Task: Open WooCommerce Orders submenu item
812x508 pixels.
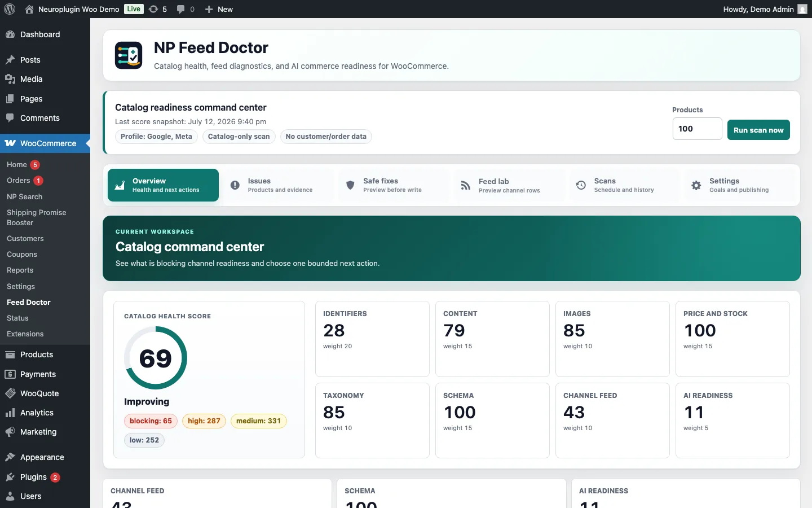Action: click(x=45, y=180)
